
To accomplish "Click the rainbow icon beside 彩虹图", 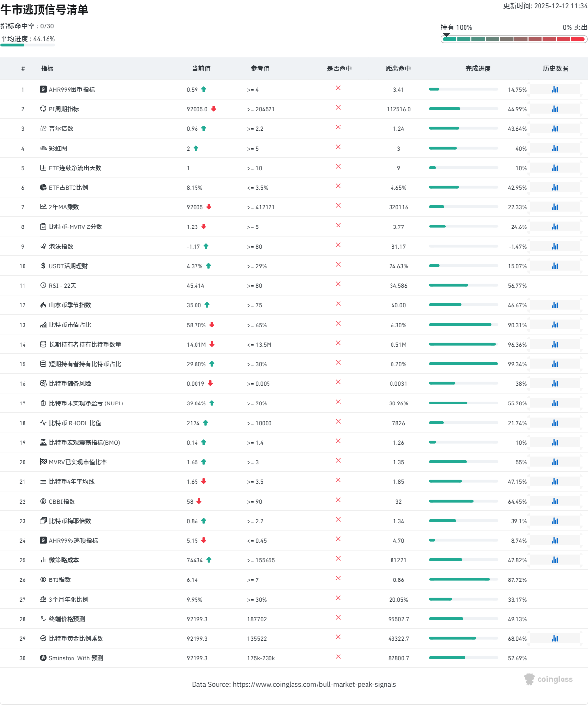I will coord(43,148).
